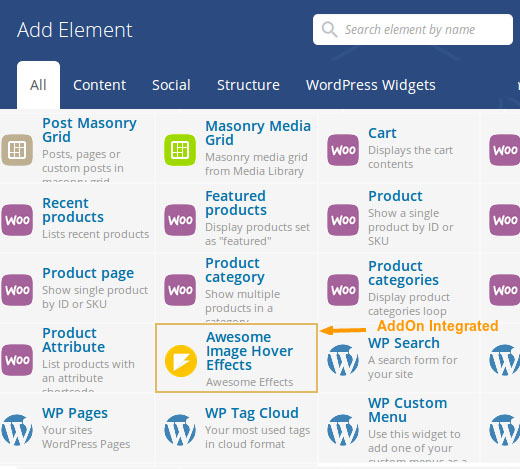Viewport: 520px width, 469px height.
Task: Click the Woo icon for Product page
Action: click(x=17, y=290)
